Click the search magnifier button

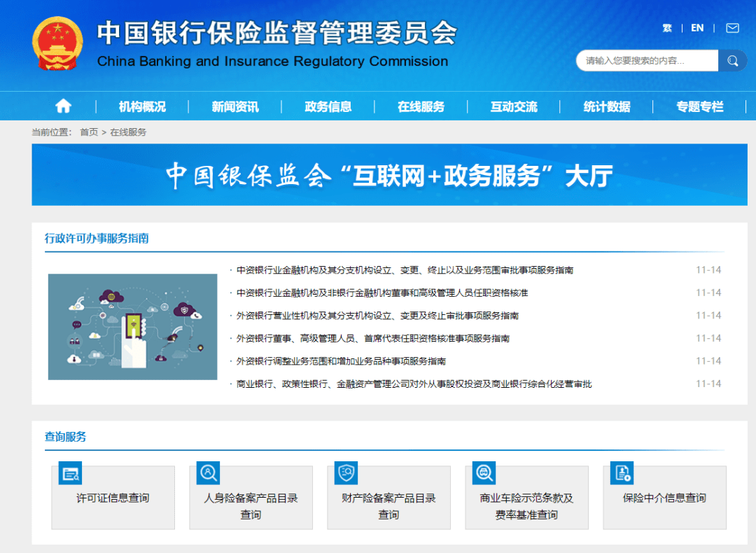click(x=732, y=61)
